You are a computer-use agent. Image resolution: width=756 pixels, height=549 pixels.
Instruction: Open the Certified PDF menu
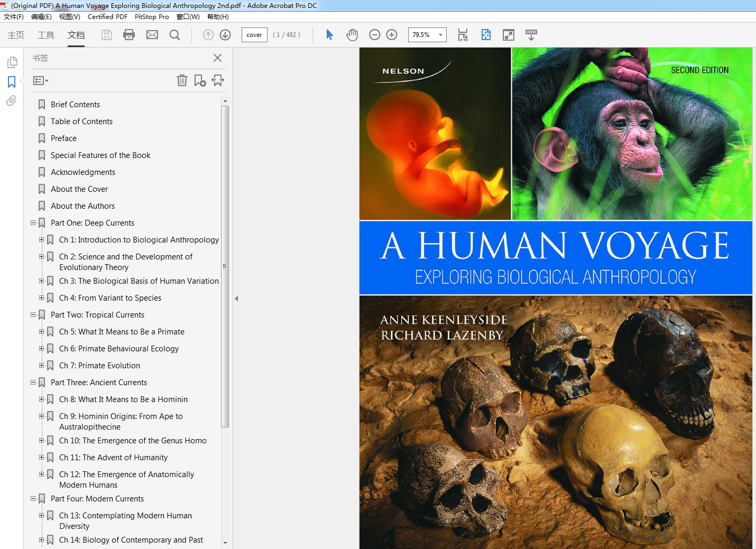107,17
